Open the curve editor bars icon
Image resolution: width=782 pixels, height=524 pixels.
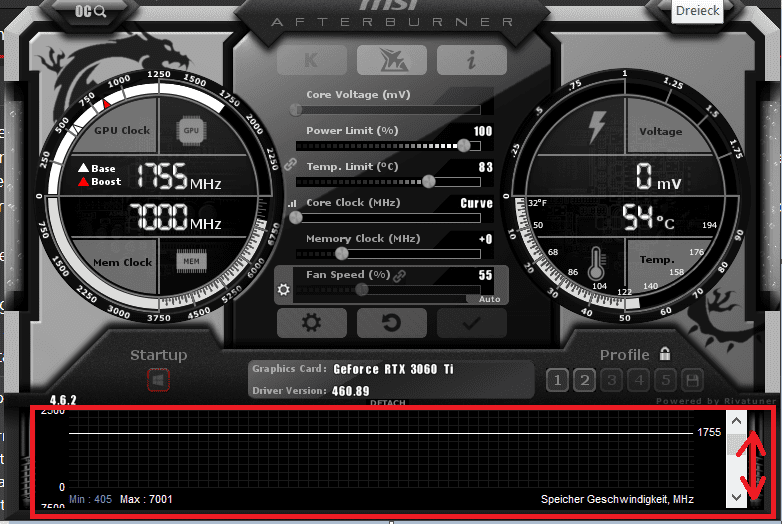click(x=292, y=203)
